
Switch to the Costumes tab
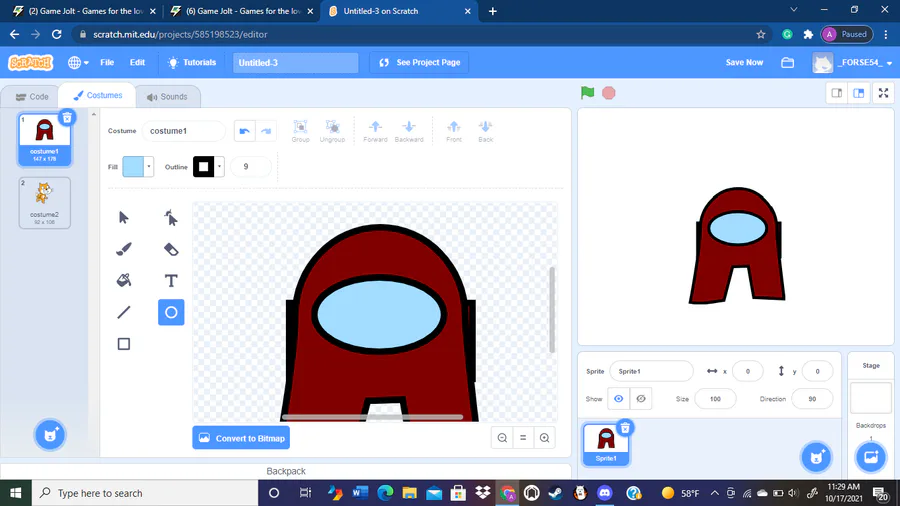tap(98, 95)
